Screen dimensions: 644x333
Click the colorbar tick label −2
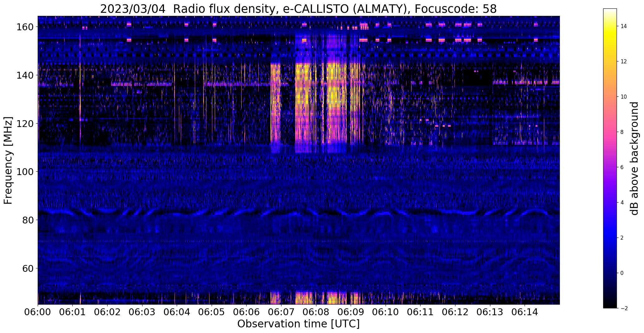click(x=624, y=308)
